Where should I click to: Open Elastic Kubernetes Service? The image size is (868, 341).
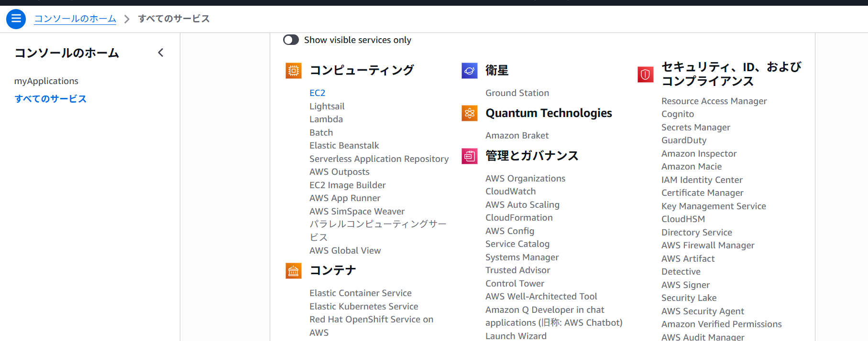364,307
